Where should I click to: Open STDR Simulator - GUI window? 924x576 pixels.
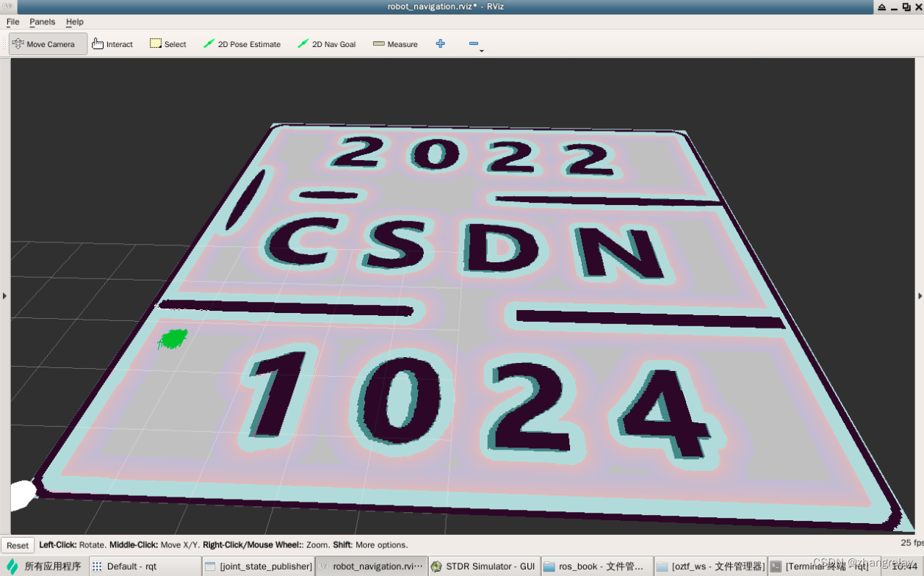coord(484,566)
